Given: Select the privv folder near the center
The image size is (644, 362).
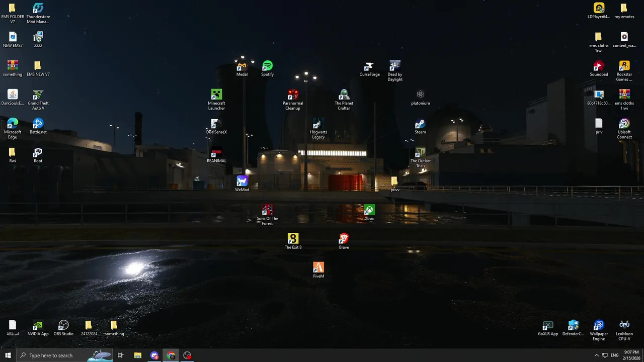Looking at the screenshot, I should click(395, 184).
